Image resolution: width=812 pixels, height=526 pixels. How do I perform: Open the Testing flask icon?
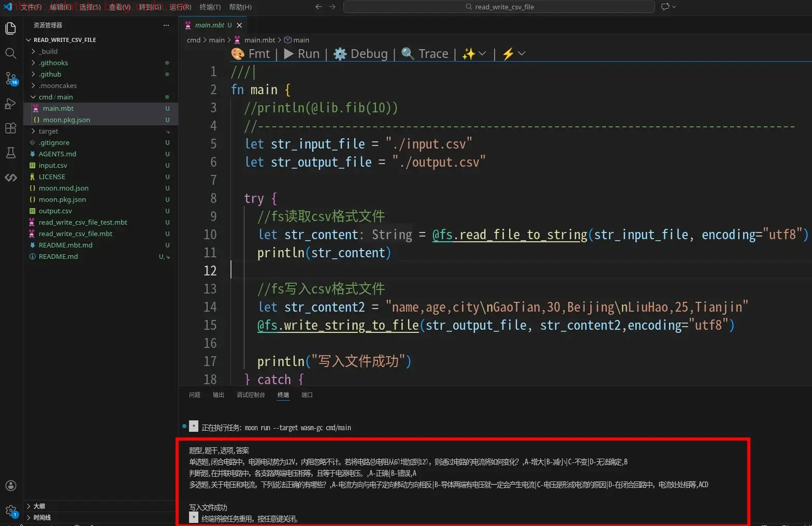[10, 153]
